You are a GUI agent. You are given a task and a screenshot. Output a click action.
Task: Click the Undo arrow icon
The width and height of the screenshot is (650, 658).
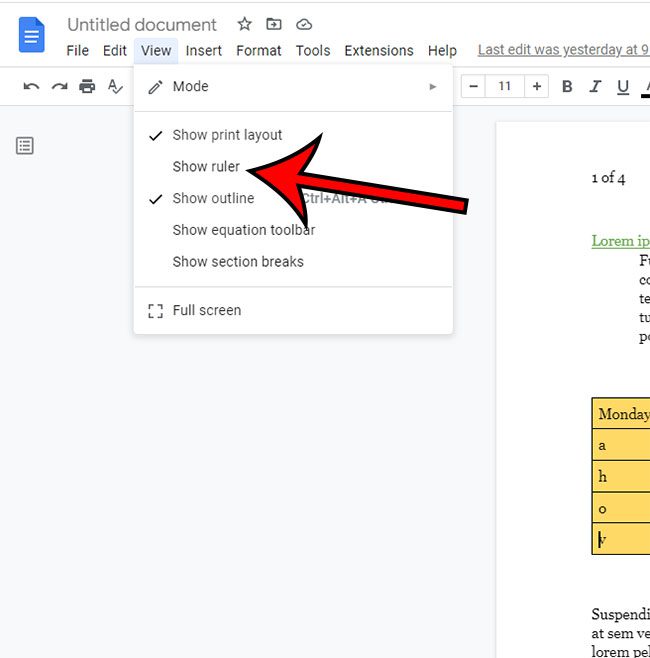point(31,87)
